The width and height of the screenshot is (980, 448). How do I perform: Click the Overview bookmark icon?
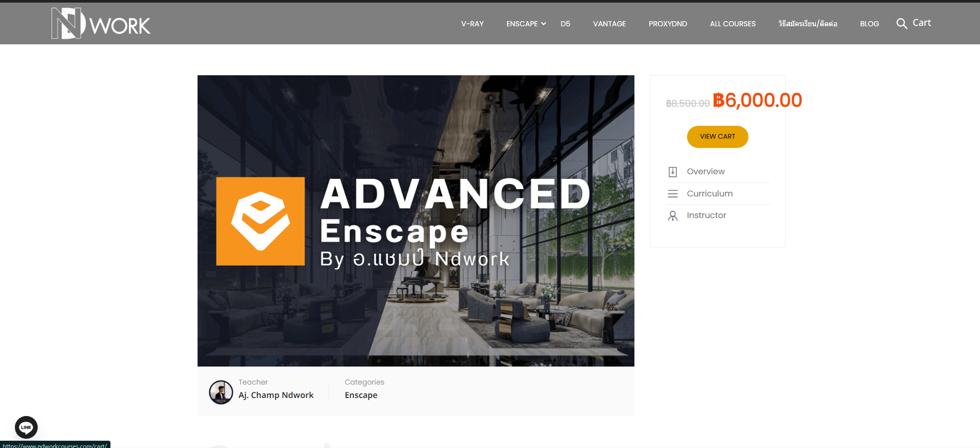(x=673, y=172)
